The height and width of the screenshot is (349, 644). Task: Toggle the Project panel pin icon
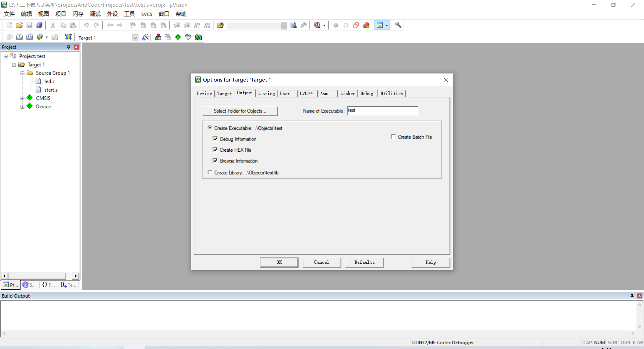[x=68, y=47]
